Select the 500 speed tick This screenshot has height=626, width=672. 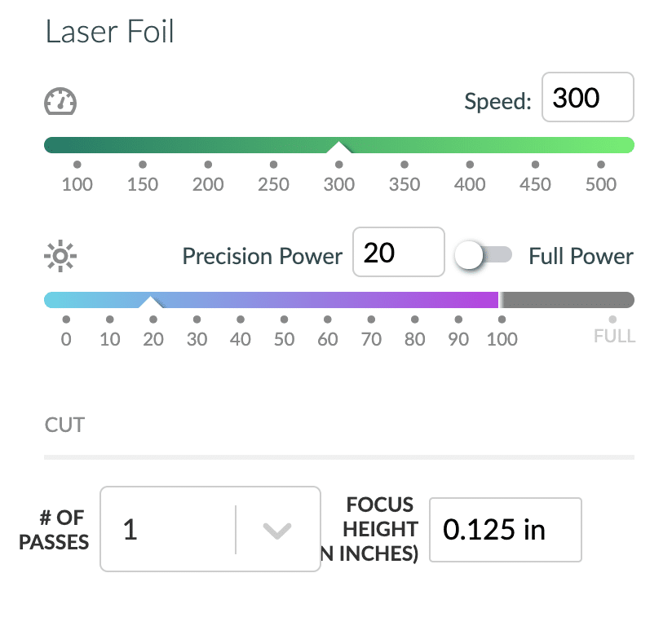(601, 165)
